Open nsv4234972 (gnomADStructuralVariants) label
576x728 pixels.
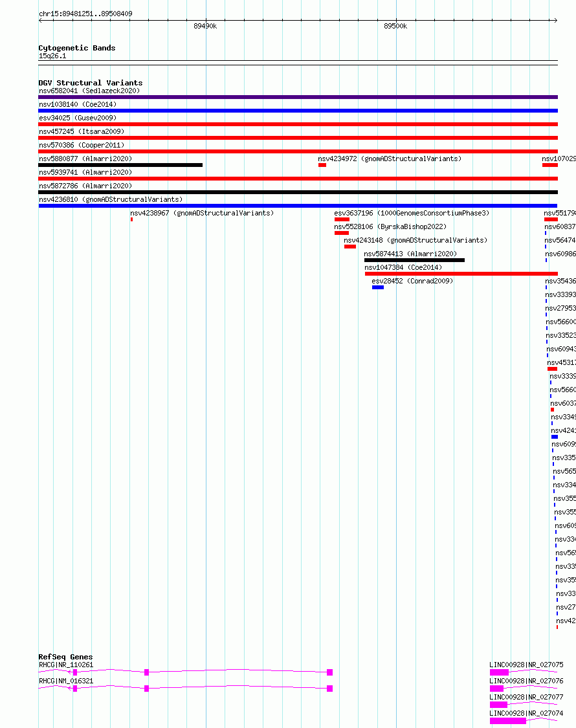click(390, 159)
